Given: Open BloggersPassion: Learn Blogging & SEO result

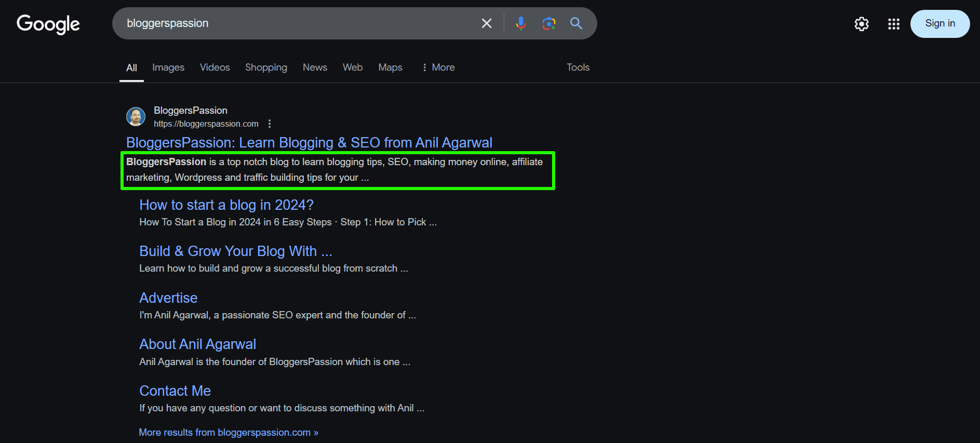Looking at the screenshot, I should [x=309, y=142].
